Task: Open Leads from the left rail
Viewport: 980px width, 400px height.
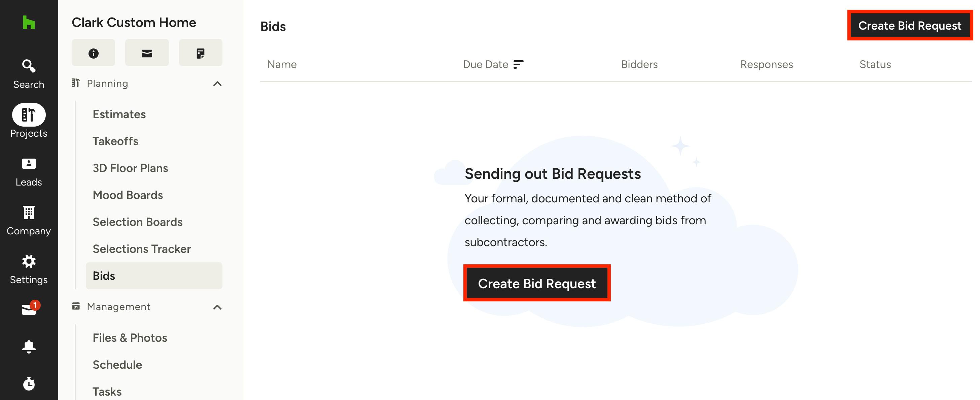Action: point(29,172)
